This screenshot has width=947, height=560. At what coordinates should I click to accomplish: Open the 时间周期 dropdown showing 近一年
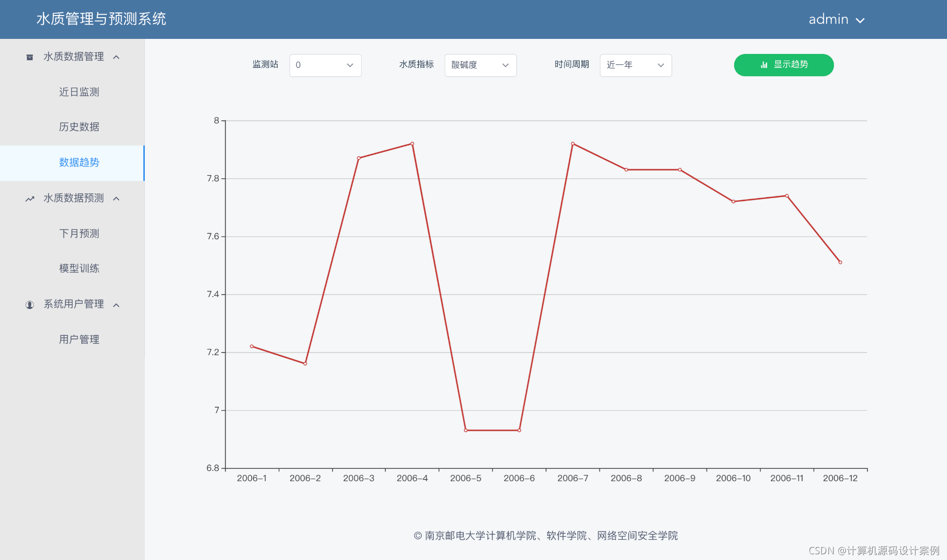click(636, 65)
